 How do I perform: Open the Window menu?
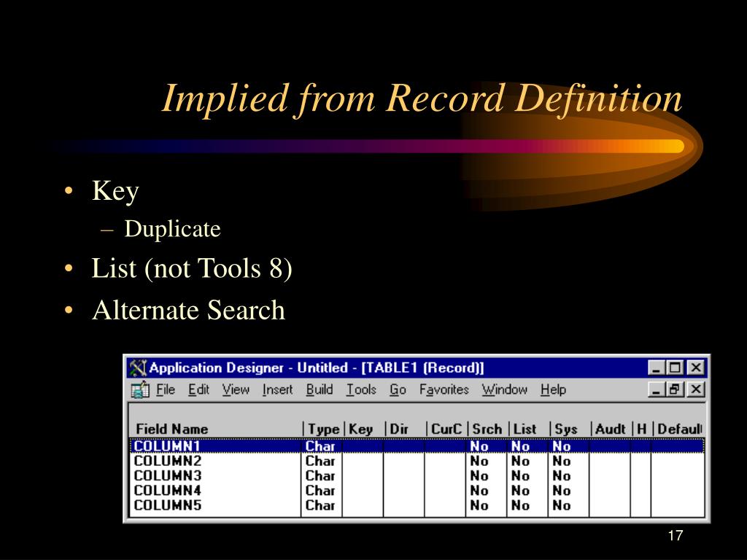coord(505,389)
